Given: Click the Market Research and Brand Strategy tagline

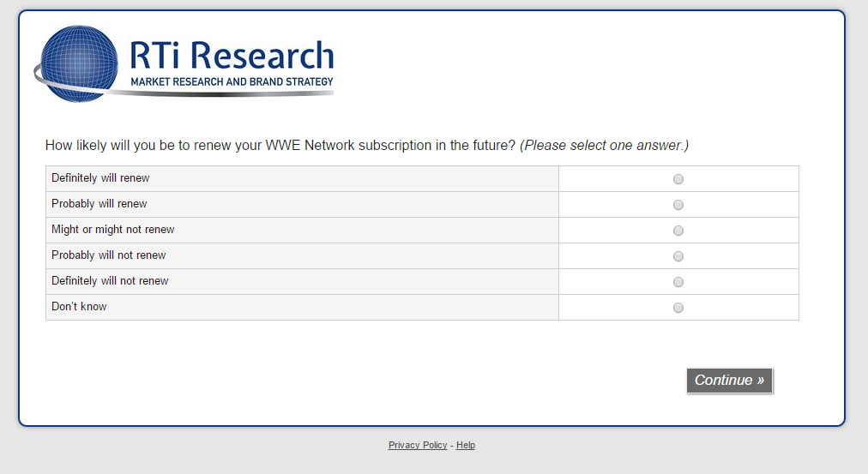Looking at the screenshot, I should pyautogui.click(x=232, y=82).
